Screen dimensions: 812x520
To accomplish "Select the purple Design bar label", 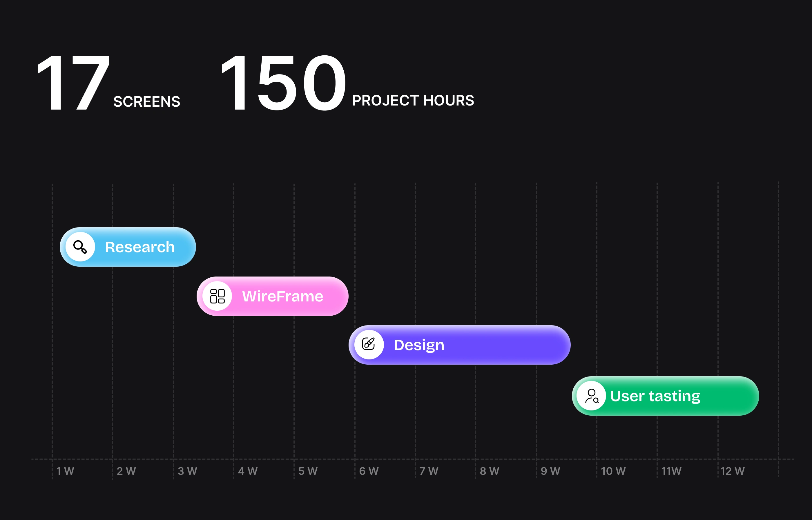I will 419,345.
